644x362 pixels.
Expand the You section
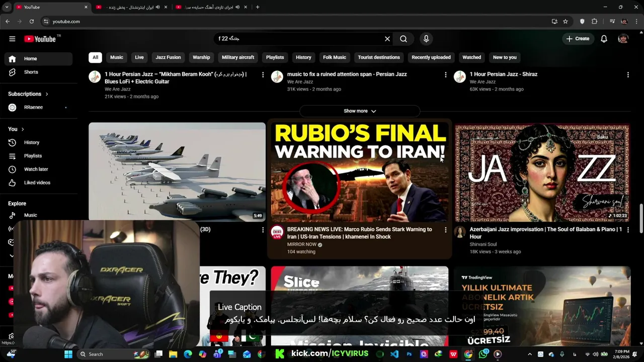(16, 129)
